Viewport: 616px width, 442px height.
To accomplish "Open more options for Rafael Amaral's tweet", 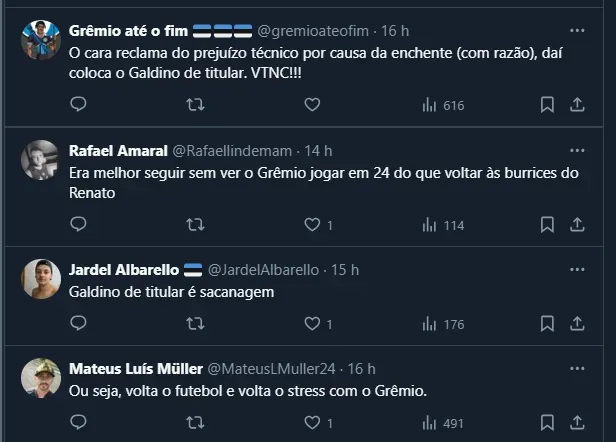I will [576, 150].
